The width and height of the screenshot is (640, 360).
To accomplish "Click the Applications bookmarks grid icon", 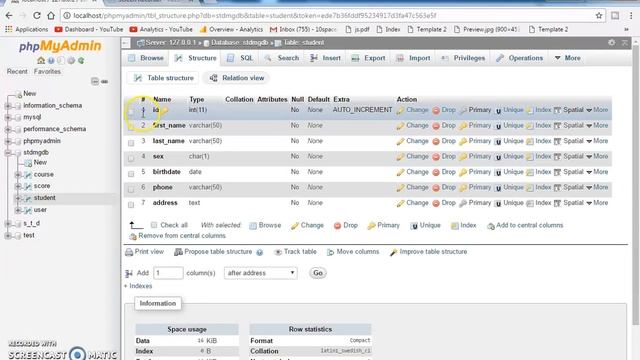I will pyautogui.click(x=9, y=29).
